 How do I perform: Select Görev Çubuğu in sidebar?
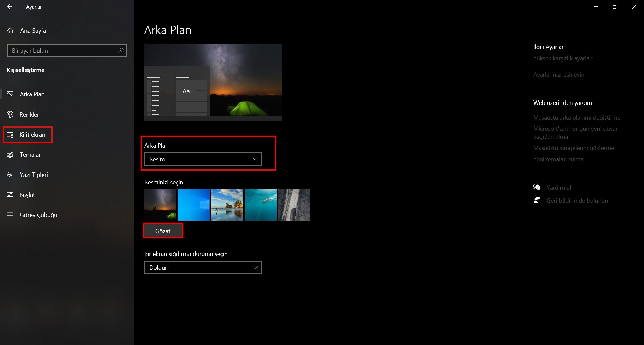click(39, 215)
